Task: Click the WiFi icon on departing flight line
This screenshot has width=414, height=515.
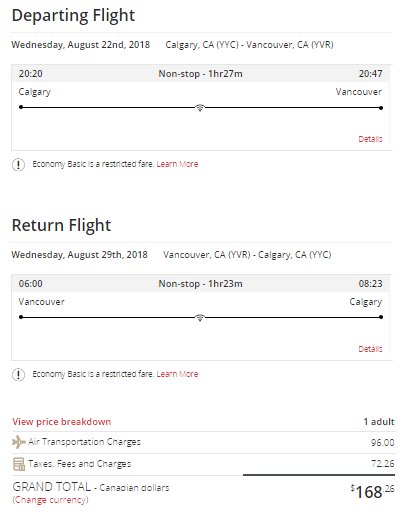Action: 200,108
